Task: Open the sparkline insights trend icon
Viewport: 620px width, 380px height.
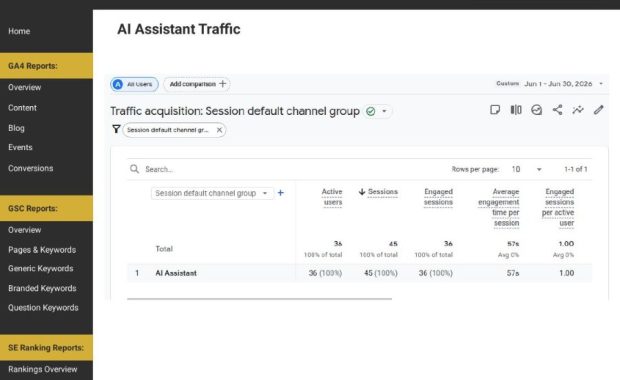Action: coord(578,110)
